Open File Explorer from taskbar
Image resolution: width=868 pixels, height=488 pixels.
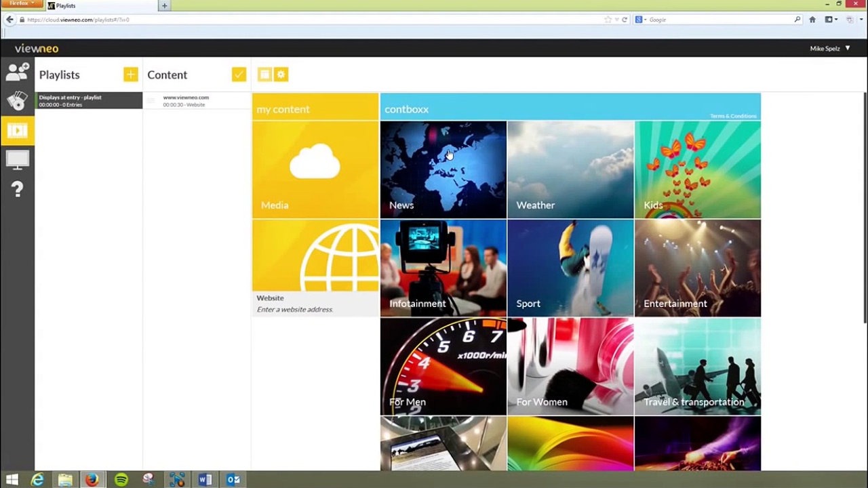click(65, 480)
